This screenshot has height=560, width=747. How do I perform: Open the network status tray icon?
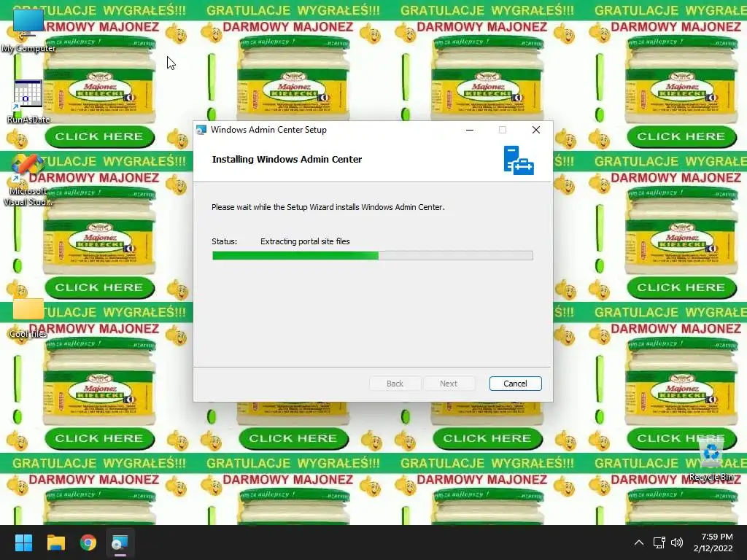pyautogui.click(x=659, y=542)
